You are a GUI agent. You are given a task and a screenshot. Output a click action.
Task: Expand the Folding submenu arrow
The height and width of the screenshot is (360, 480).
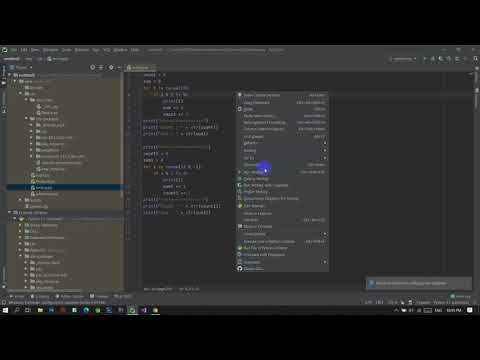325,150
